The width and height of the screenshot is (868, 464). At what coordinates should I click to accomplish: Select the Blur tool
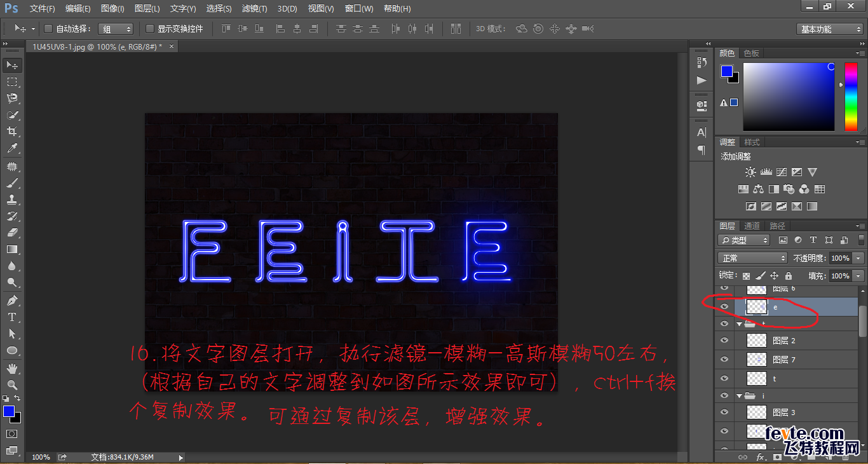[x=12, y=266]
